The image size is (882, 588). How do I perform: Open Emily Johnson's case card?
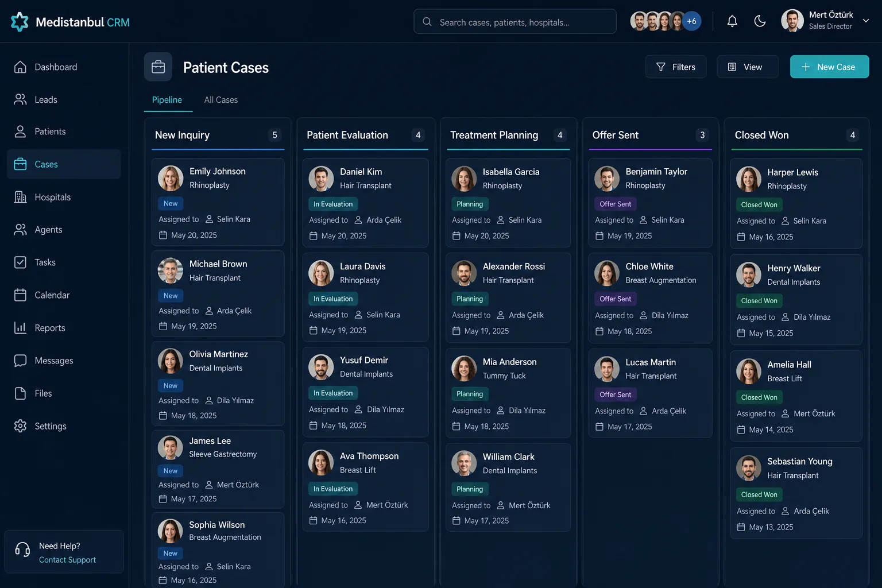point(218,202)
